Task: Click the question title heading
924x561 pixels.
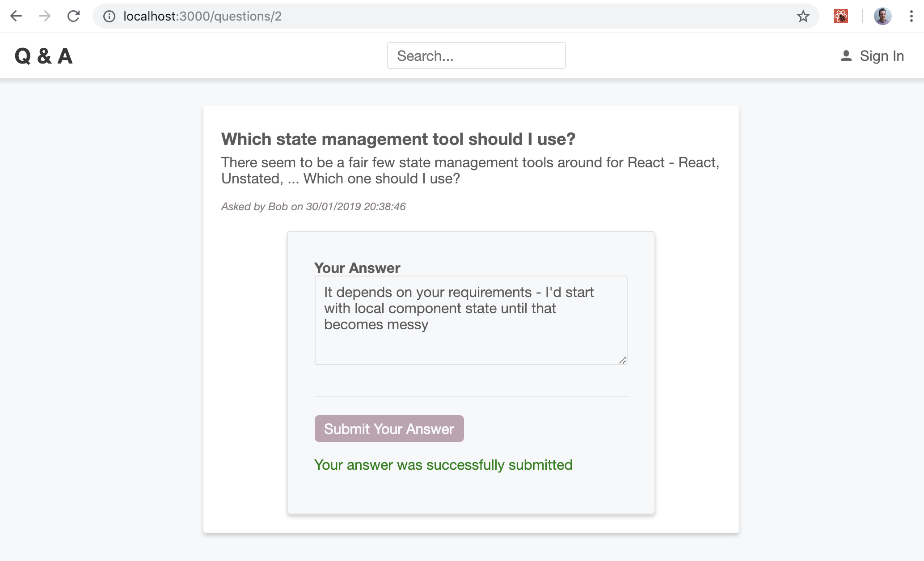Action: tap(398, 139)
